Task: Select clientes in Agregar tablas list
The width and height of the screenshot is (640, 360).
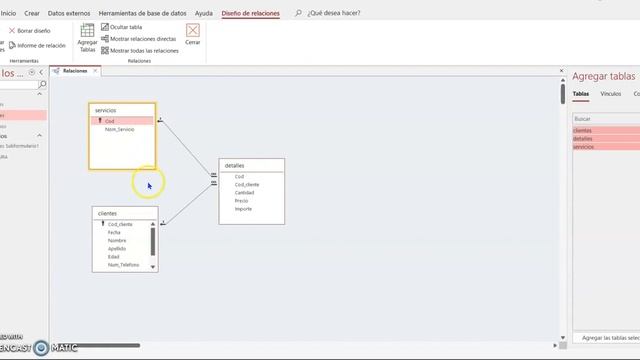Action: pyautogui.click(x=606, y=131)
